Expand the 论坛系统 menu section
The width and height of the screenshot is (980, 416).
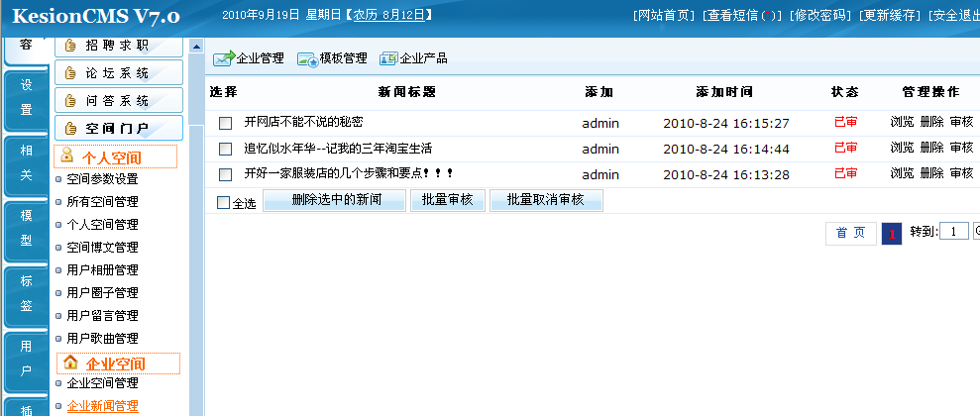tap(119, 72)
